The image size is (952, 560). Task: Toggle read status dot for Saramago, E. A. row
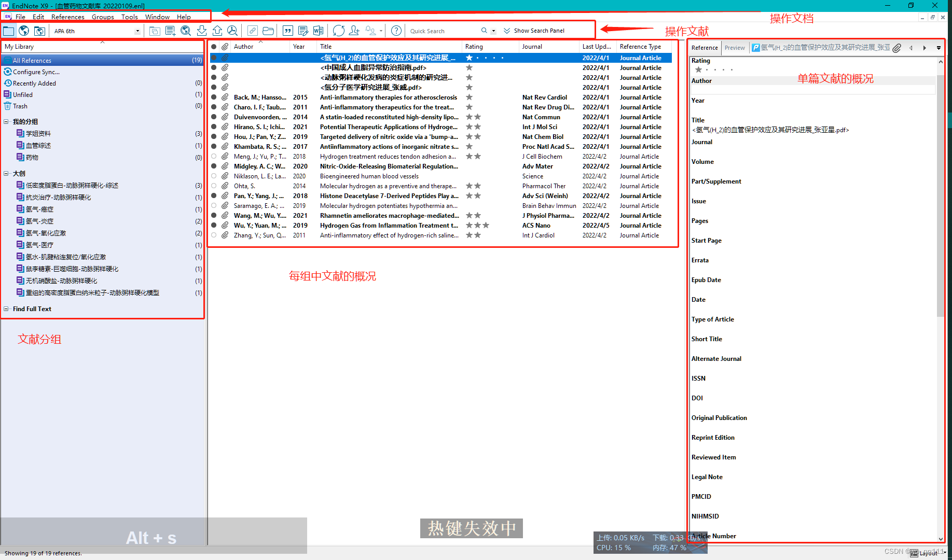click(214, 206)
